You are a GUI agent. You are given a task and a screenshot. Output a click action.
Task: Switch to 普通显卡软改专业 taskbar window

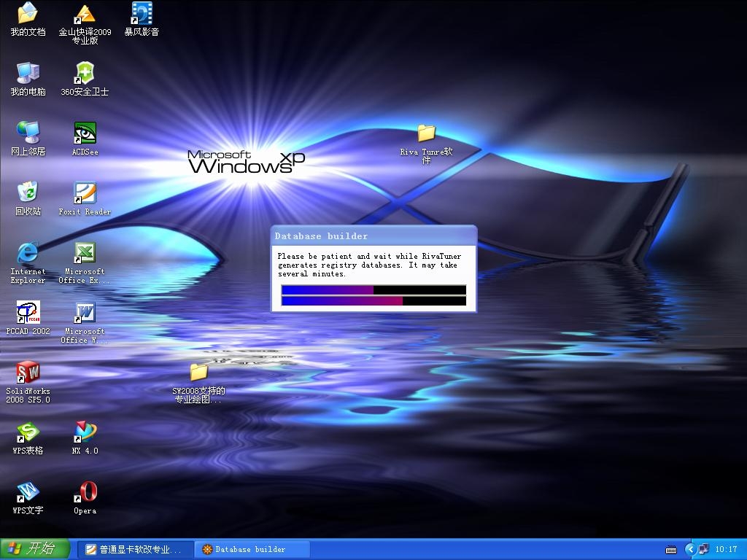click(135, 550)
